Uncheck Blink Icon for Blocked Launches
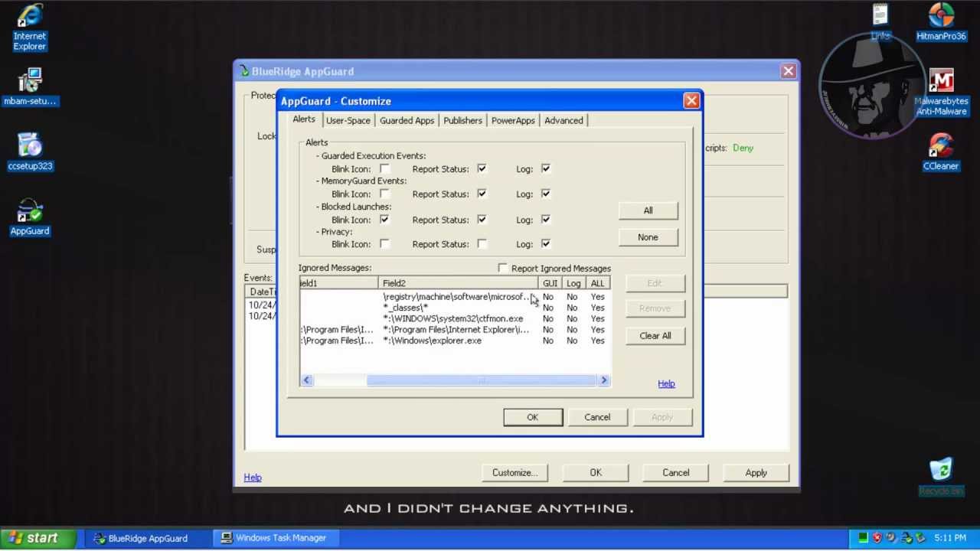Image resolution: width=980 pixels, height=551 pixels. 384,220
